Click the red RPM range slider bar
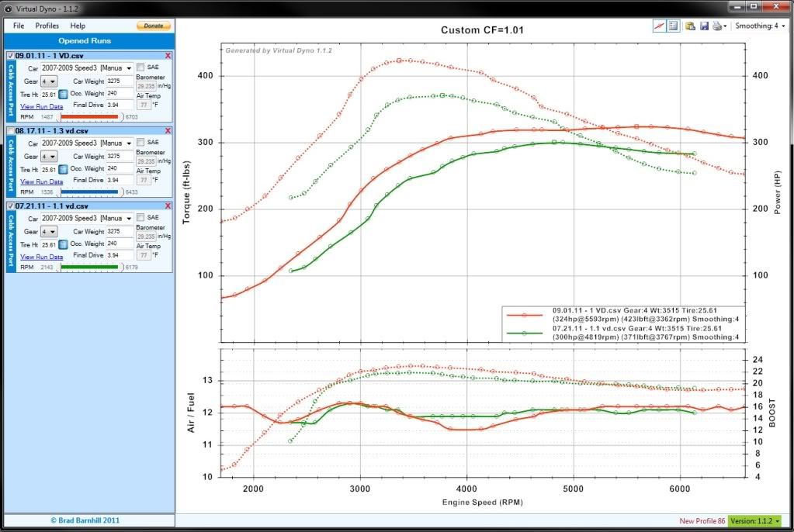 [x=89, y=116]
